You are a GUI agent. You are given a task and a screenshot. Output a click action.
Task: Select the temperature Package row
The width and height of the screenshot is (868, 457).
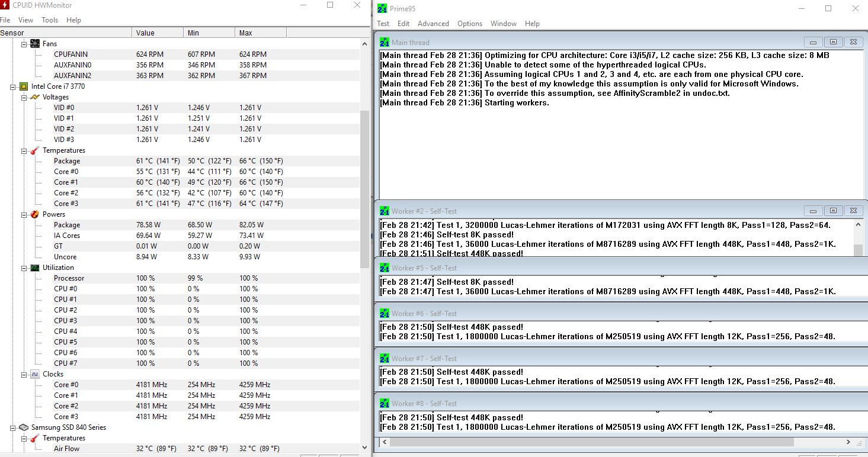click(x=180, y=161)
